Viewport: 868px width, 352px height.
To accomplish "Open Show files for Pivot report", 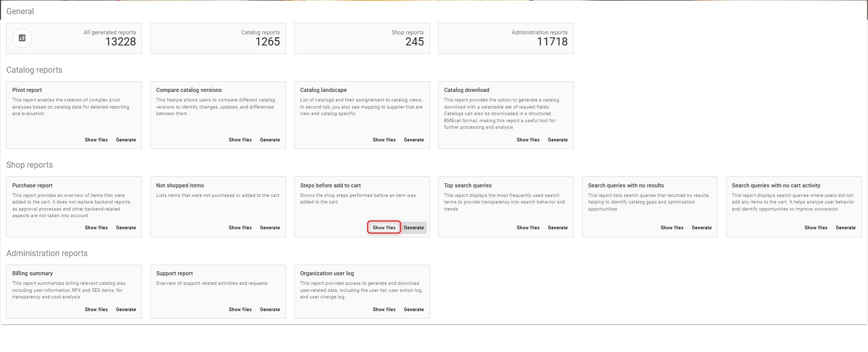I will [x=96, y=140].
